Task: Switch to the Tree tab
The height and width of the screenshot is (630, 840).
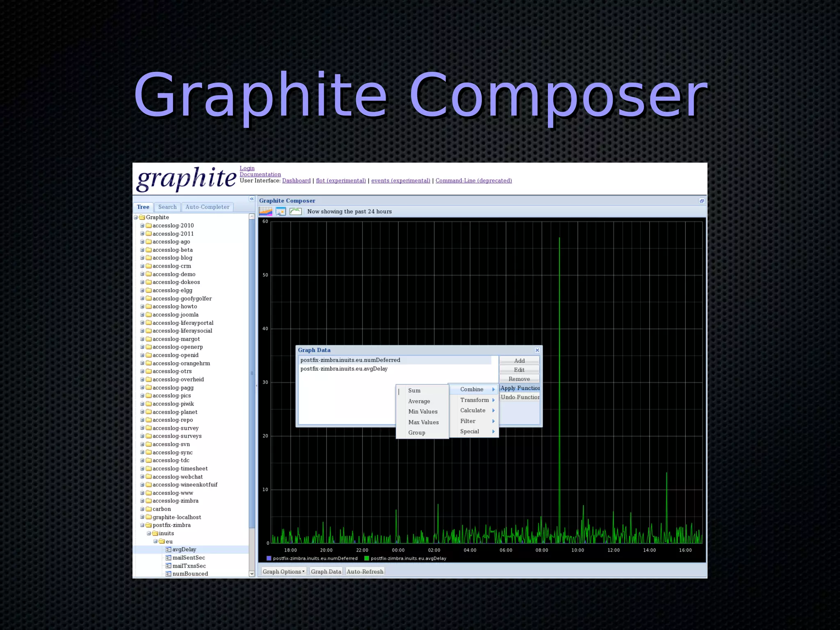Action: pyautogui.click(x=143, y=207)
